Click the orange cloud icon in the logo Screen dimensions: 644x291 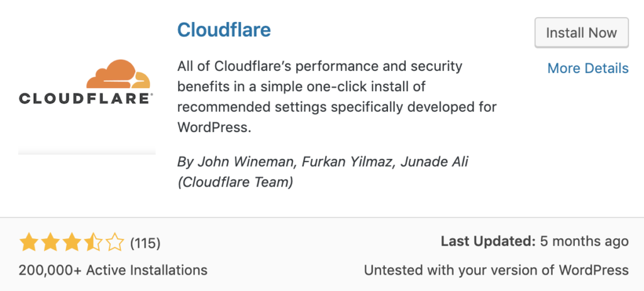[x=118, y=74]
